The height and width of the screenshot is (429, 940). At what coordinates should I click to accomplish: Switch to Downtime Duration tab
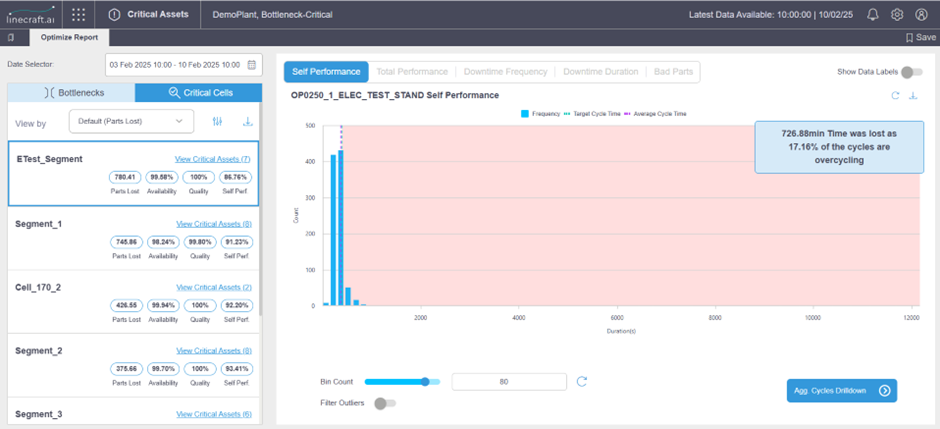(x=601, y=72)
